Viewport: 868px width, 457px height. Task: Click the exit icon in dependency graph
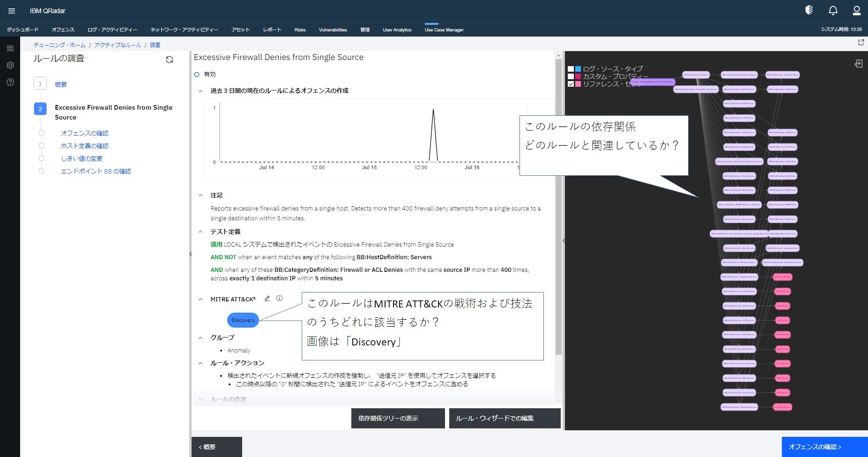858,63
